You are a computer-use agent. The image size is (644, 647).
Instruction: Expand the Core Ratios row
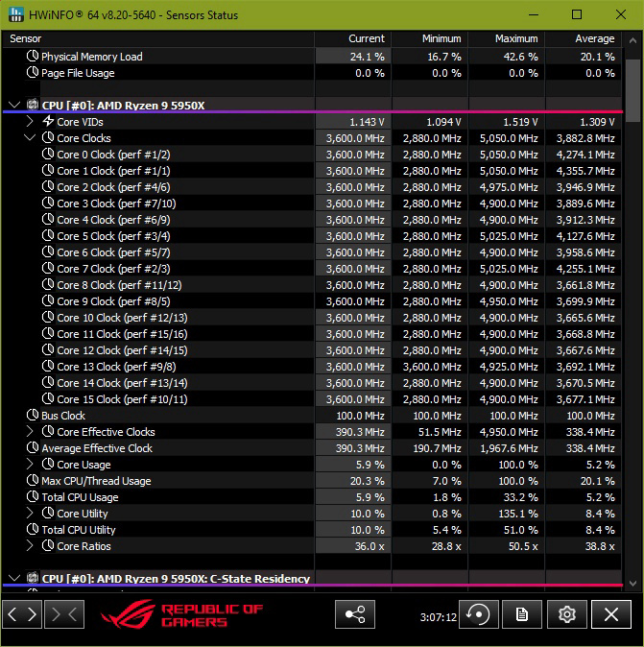(x=30, y=546)
